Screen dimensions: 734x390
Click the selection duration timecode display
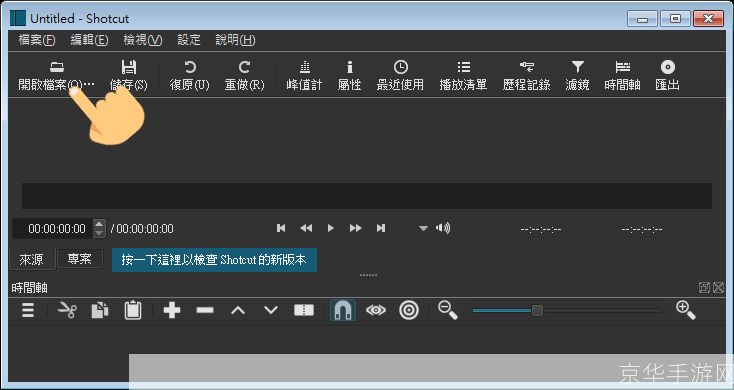641,229
